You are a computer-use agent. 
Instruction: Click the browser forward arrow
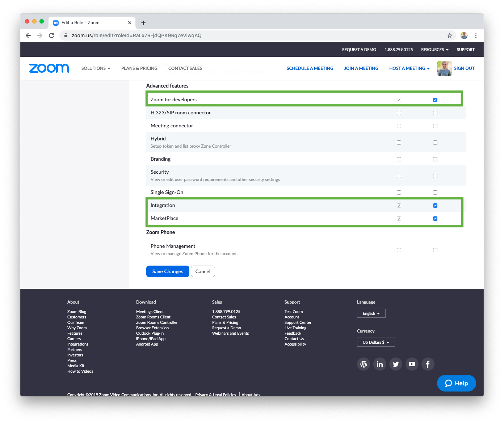coord(40,35)
